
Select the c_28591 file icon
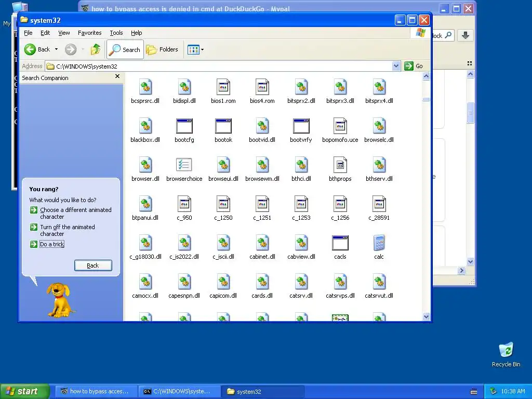pos(379,204)
